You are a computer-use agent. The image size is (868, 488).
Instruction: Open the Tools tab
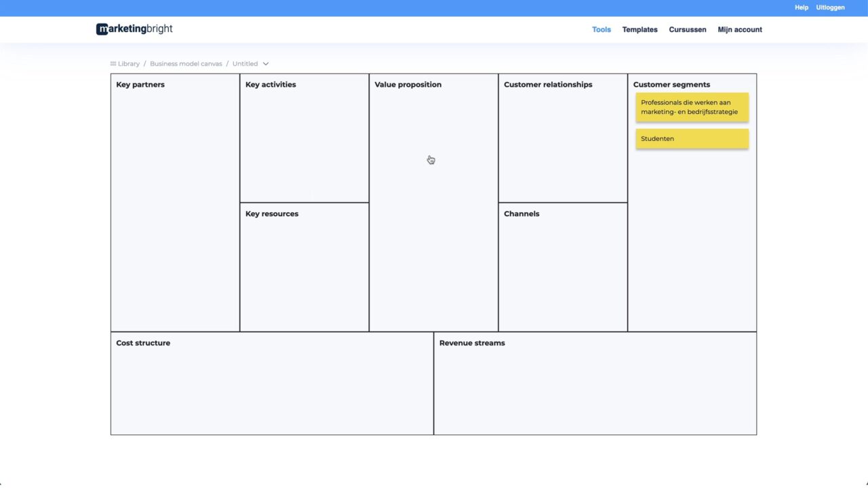point(601,29)
